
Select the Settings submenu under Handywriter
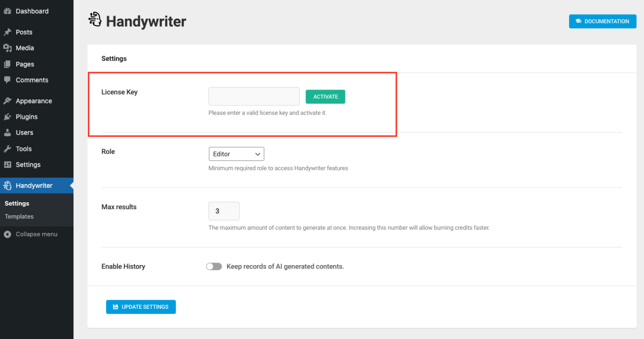(17, 203)
